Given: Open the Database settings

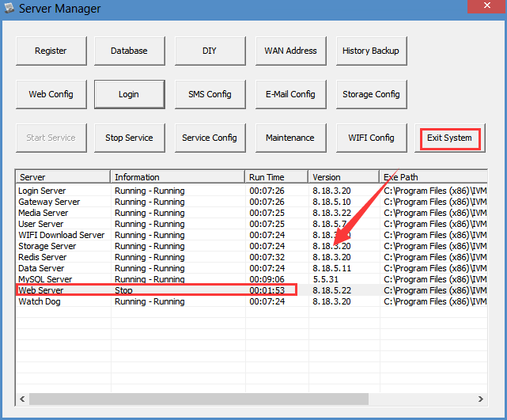Looking at the screenshot, I should point(130,51).
